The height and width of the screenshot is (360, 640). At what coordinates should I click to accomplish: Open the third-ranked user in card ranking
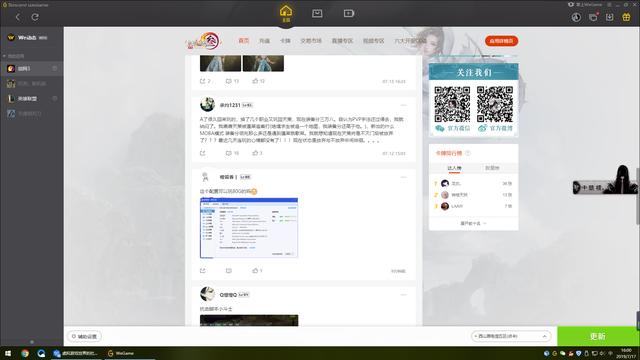click(x=473, y=206)
